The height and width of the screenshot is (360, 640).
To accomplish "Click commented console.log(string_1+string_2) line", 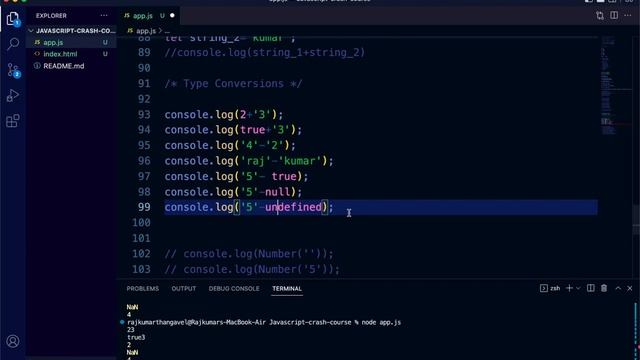I will pyautogui.click(x=264, y=53).
